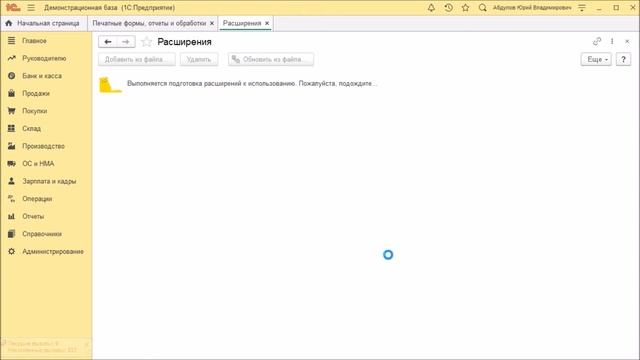
Task: Click Операции icon in sidebar
Action: point(11,198)
